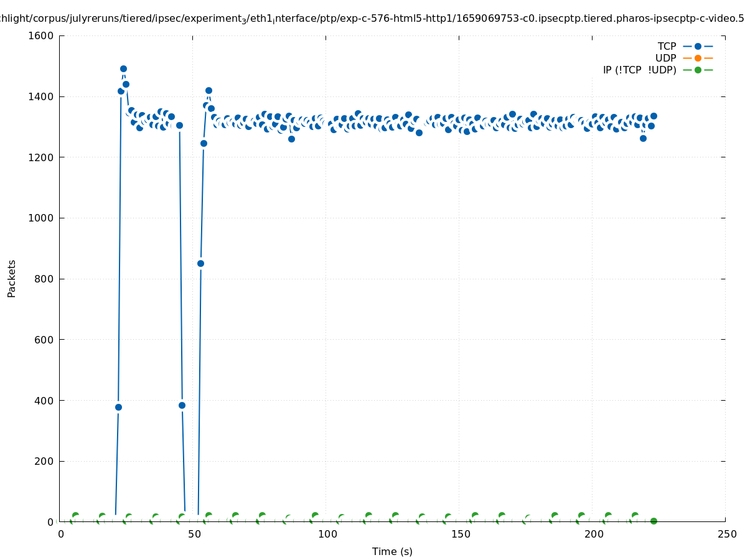745x560 pixels.
Task: Click the 150 tick on x-axis
Action: (460, 534)
